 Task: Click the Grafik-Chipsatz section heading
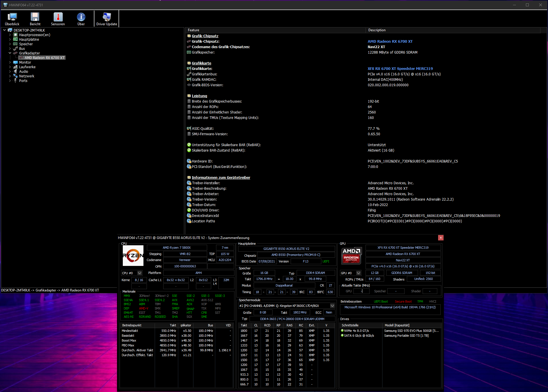[x=205, y=36]
